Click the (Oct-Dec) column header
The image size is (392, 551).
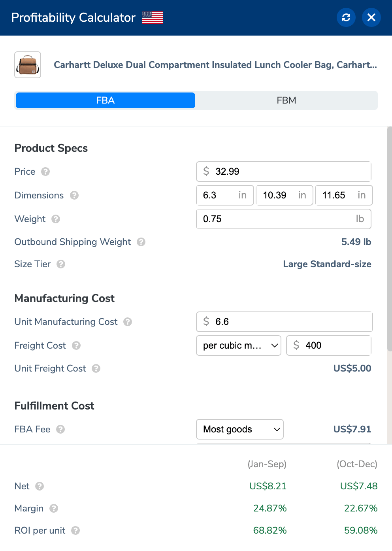357,464
